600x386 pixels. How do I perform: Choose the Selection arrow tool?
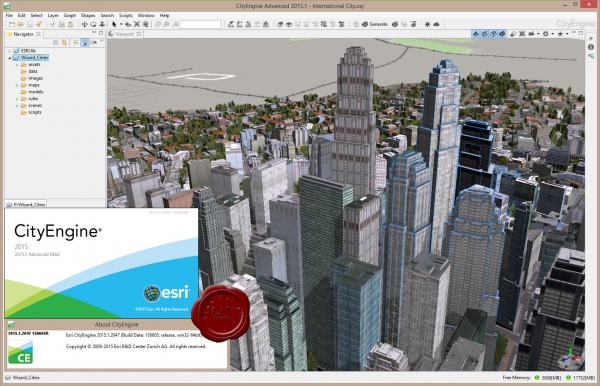pyautogui.click(x=114, y=24)
